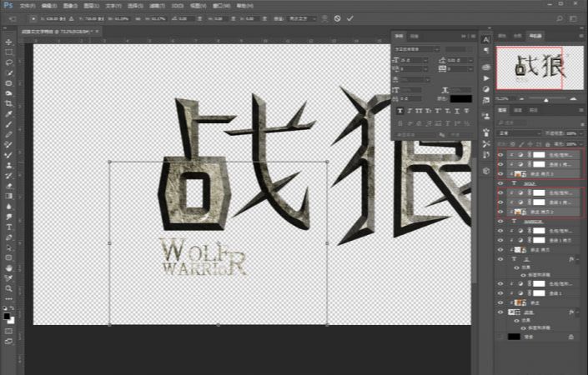Viewport: 588px width, 375px height.
Task: Toggle Quick Mask mode in toolbar
Action: click(x=8, y=331)
